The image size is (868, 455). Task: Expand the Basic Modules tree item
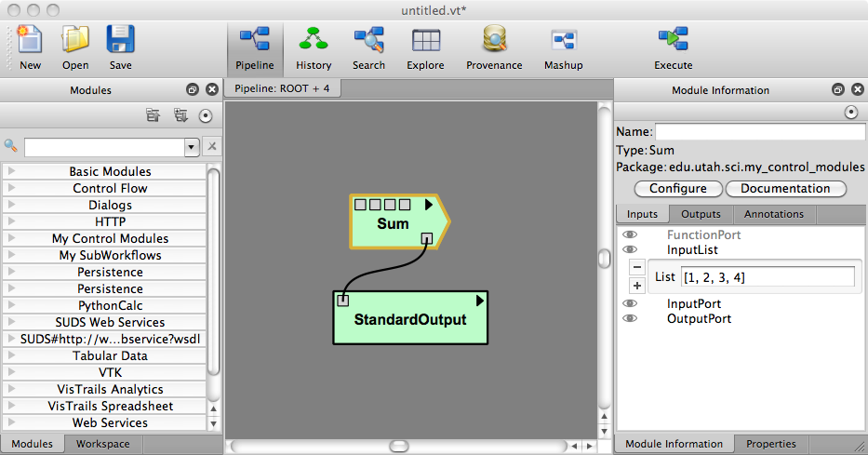point(11,172)
